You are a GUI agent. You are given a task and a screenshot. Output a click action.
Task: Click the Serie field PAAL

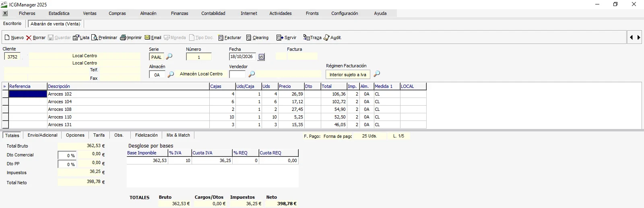click(157, 57)
